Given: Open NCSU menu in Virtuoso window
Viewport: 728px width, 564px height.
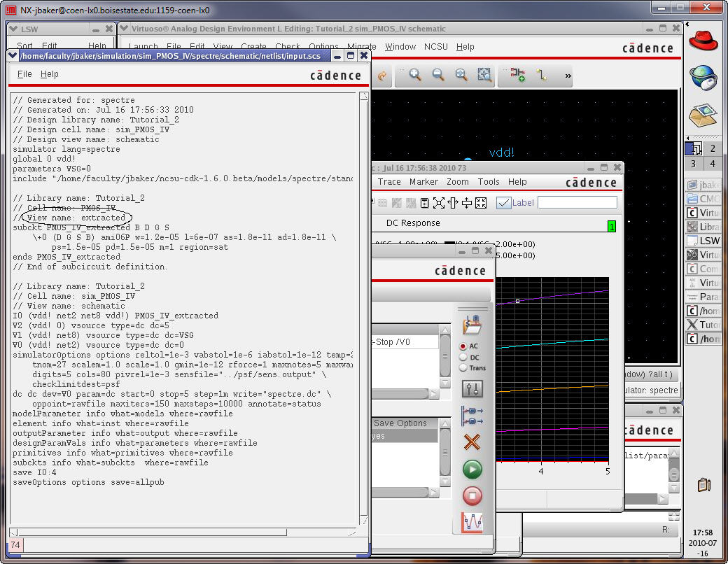Looking at the screenshot, I should (x=436, y=47).
